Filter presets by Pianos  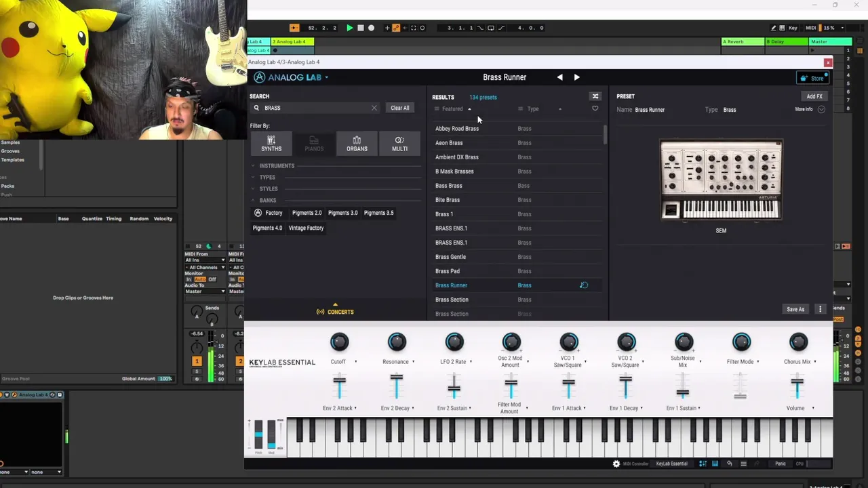tap(314, 144)
